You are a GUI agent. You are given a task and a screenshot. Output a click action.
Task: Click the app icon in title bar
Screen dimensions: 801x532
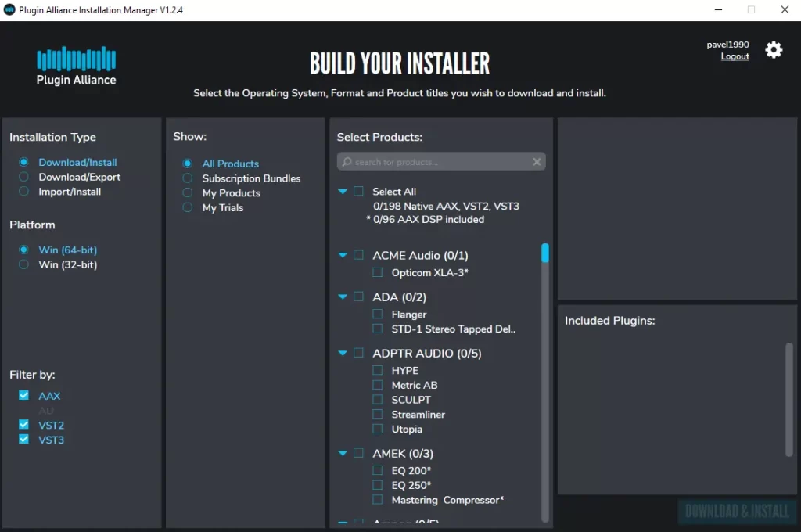(10, 9)
